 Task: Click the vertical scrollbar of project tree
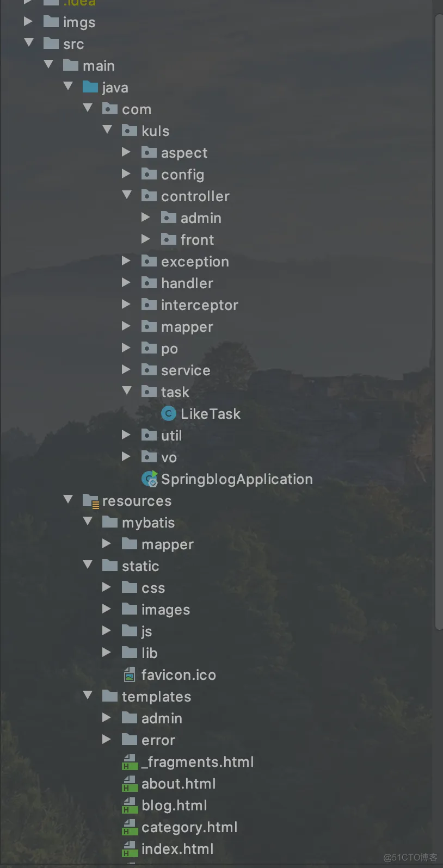tap(439, 326)
